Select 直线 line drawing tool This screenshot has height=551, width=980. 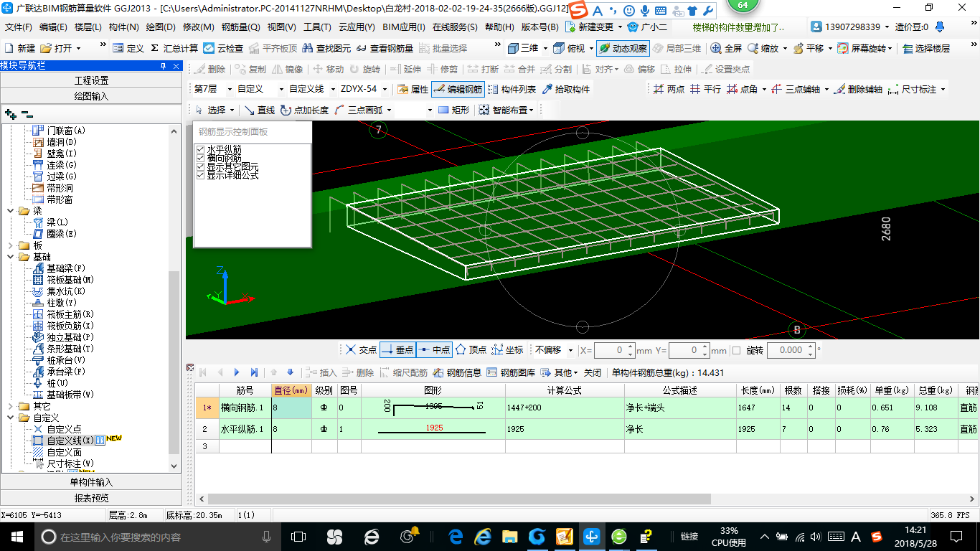coord(259,110)
